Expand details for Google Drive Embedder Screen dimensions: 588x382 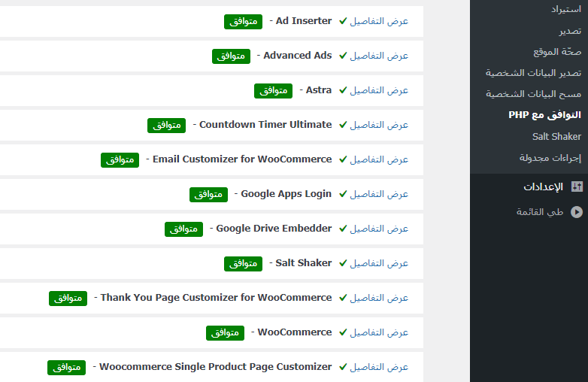pyautogui.click(x=380, y=229)
